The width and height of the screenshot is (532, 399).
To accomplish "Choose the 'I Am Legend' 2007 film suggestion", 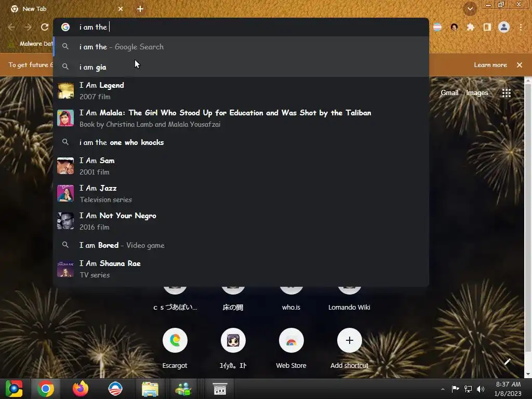I will tap(241, 90).
